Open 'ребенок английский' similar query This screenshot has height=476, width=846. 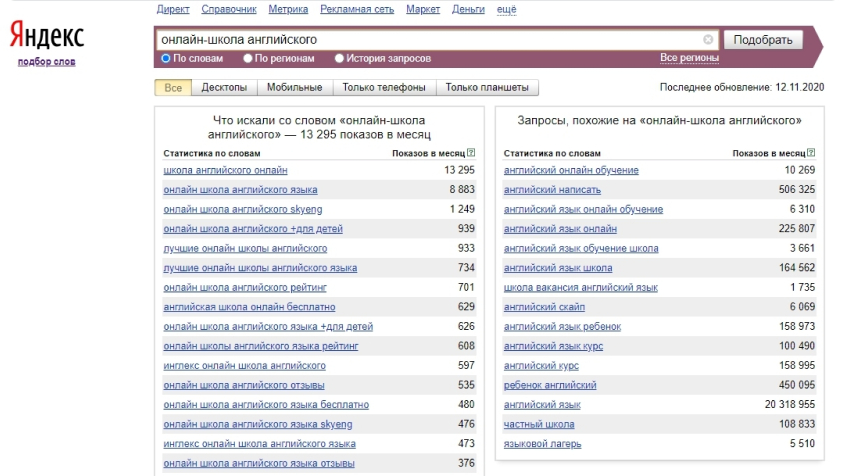tap(550, 385)
